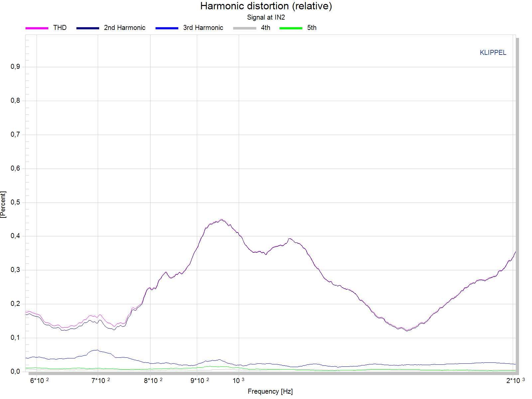Click the 0,2 y-axis tick value

pyautogui.click(x=15, y=304)
